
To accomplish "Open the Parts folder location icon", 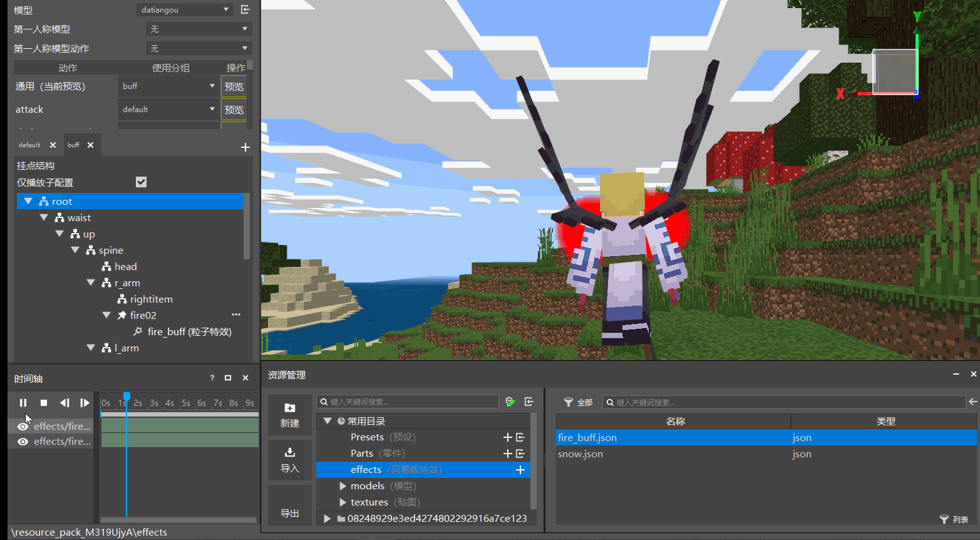I will coord(520,454).
